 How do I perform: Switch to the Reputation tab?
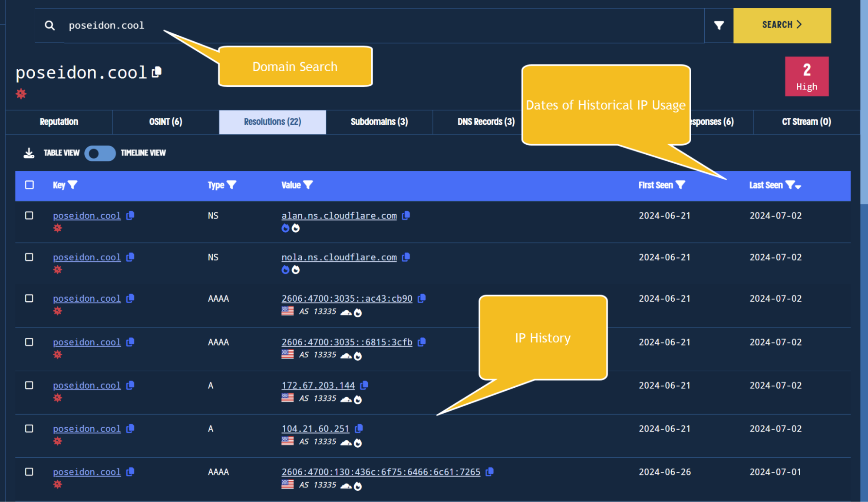click(x=59, y=122)
